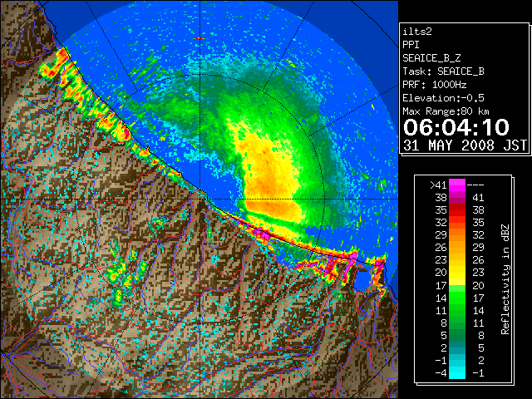This screenshot has width=532, height=399.
Task: Pick the dark red 35–38 legend band
Action: click(457, 210)
